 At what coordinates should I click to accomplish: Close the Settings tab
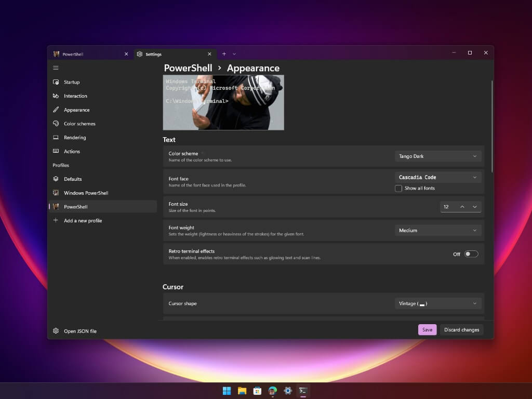tap(209, 54)
